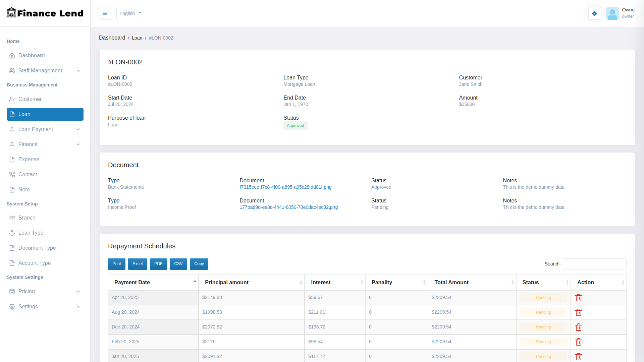Image resolution: width=644 pixels, height=362 pixels.
Task: Select Expense menu item
Action: click(29, 160)
